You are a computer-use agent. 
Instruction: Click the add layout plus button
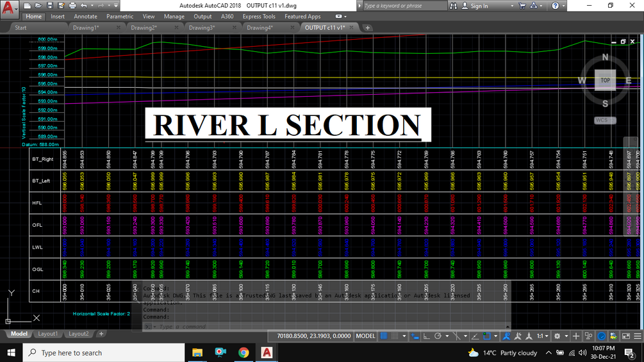pyautogui.click(x=101, y=334)
